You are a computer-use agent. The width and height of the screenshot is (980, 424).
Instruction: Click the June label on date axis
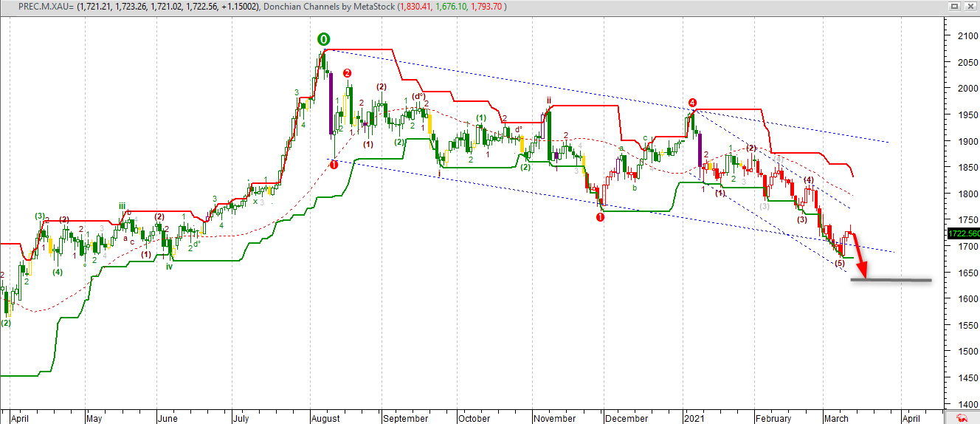pyautogui.click(x=168, y=418)
